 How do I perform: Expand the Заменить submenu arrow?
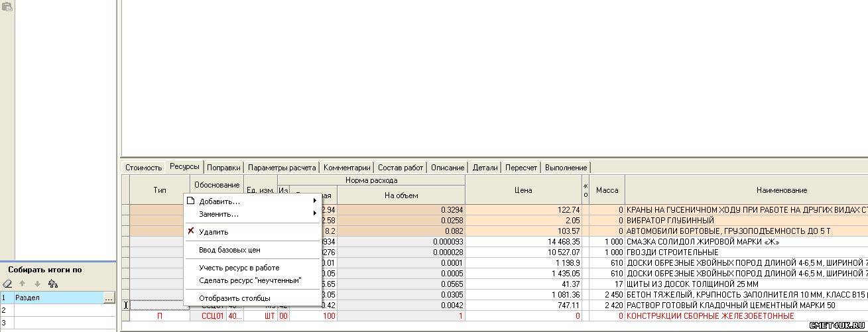tap(315, 213)
